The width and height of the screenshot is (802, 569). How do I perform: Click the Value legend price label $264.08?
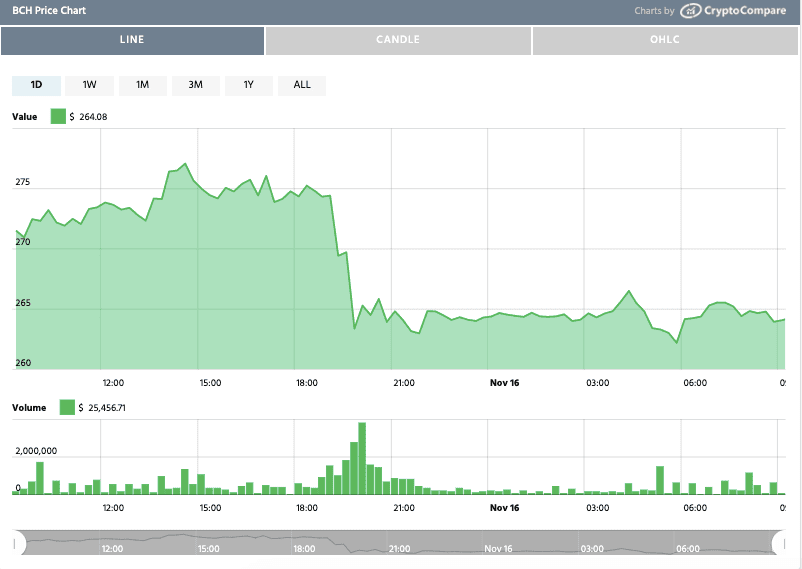pyautogui.click(x=93, y=117)
